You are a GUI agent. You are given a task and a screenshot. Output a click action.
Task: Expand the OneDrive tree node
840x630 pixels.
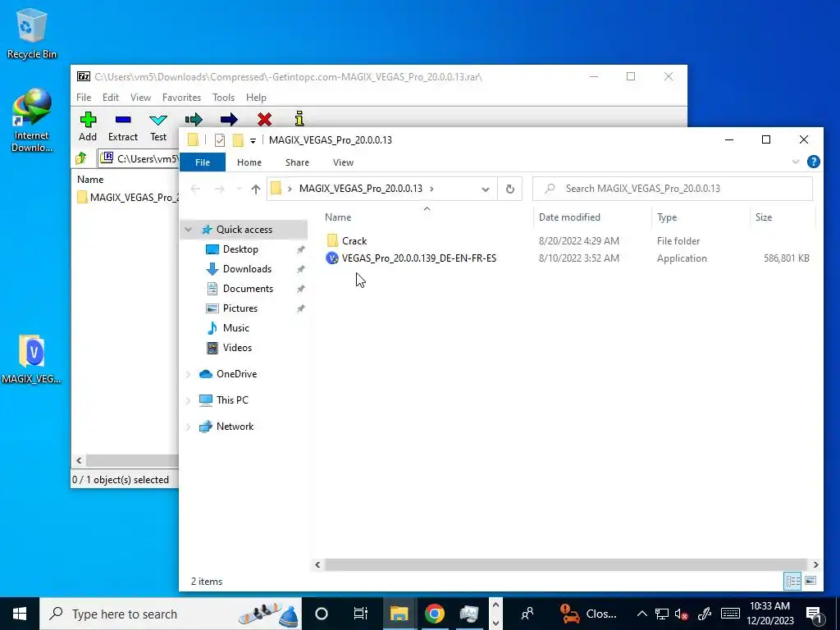click(x=188, y=374)
